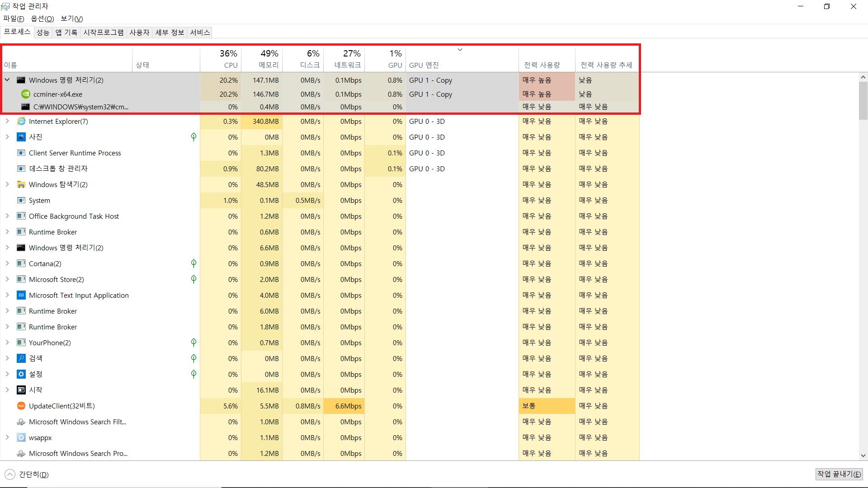The height and width of the screenshot is (488, 868).
Task: Expand the Microsoft Store(2) process group
Action: click(7, 279)
